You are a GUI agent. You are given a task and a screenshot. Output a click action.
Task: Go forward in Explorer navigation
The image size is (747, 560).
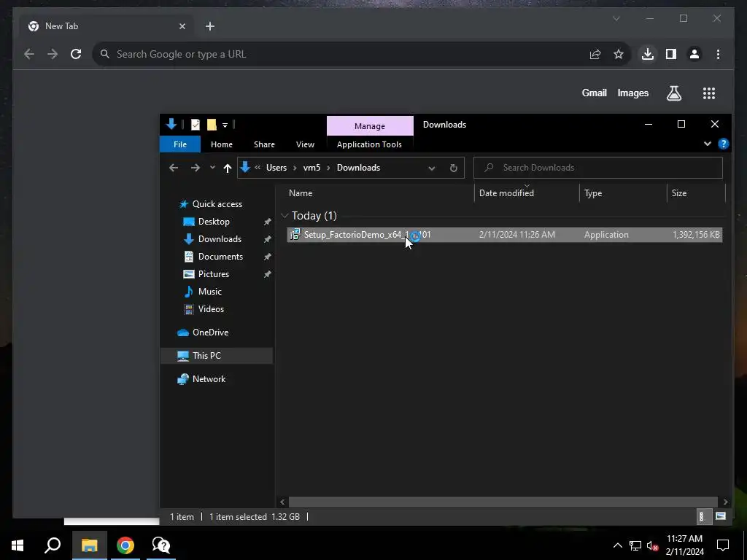point(196,168)
